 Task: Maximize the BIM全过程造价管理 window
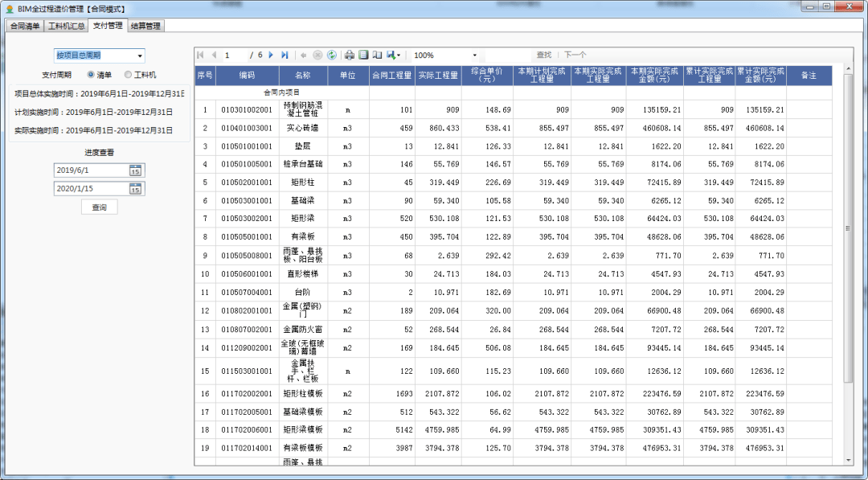click(826, 6)
